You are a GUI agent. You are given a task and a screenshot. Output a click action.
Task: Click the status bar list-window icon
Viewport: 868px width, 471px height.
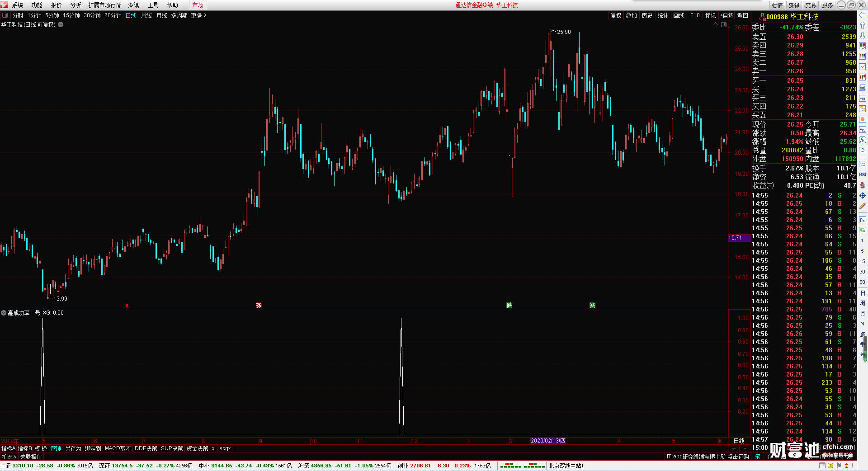click(x=823, y=466)
